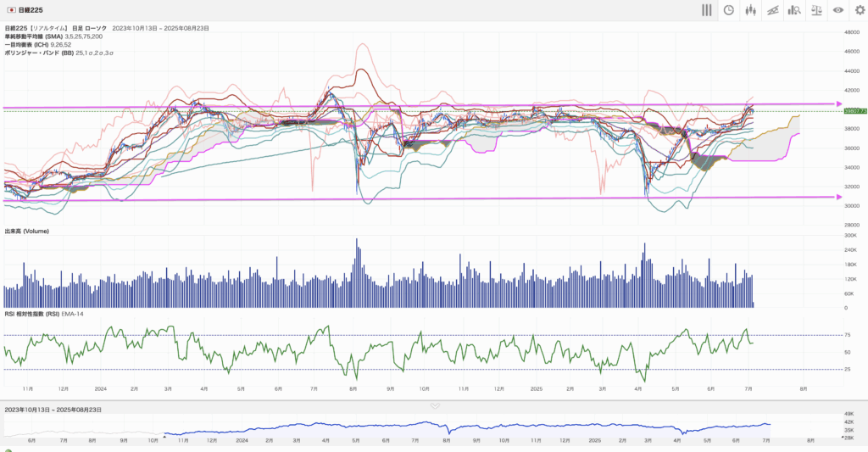The image size is (868, 452).
Task: Collapse the range navigator with chevron
Action: [x=434, y=406]
